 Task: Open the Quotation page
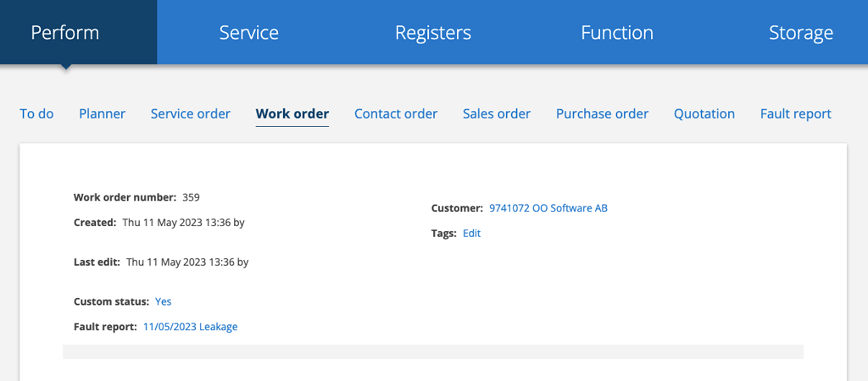pyautogui.click(x=704, y=113)
